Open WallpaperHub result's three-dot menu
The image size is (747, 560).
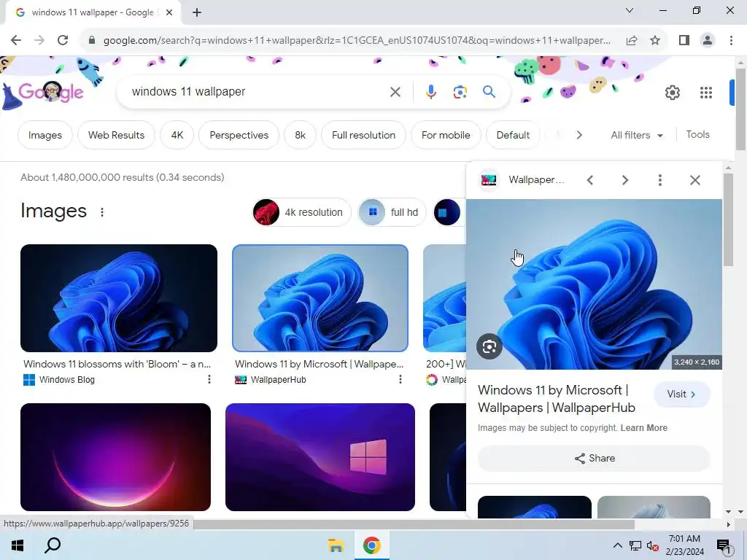click(400, 379)
